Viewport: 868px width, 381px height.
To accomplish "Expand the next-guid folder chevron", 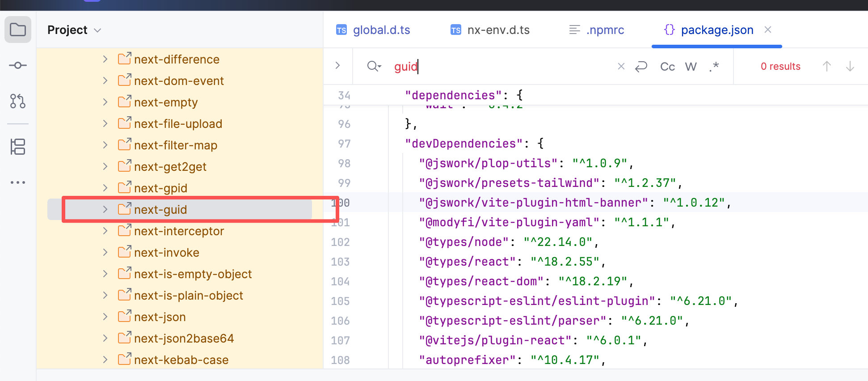I will point(105,209).
